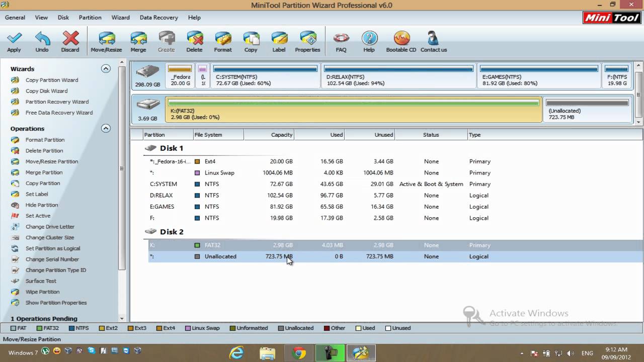The height and width of the screenshot is (362, 644).
Task: Open the Data Recovery menu
Action: pyautogui.click(x=159, y=18)
